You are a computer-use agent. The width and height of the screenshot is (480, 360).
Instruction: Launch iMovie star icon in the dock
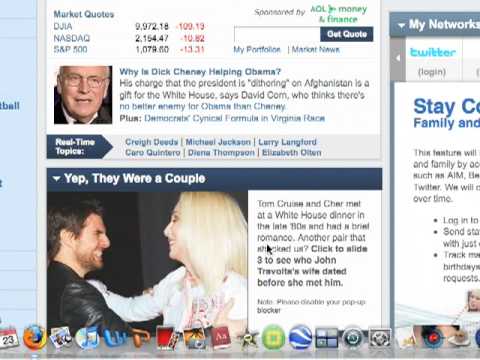point(247,338)
